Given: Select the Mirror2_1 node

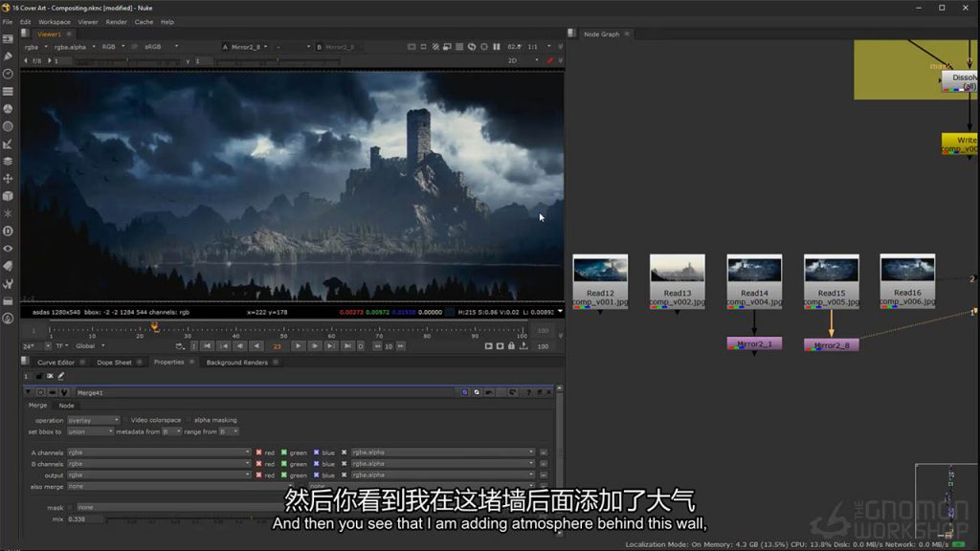Looking at the screenshot, I should coord(754,343).
